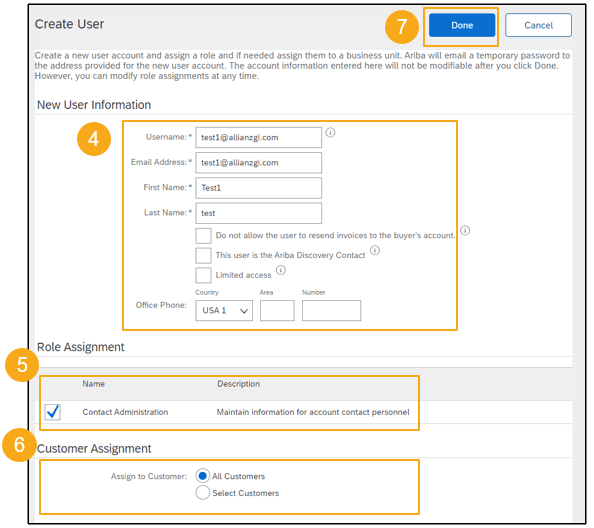Select 'Maintain information for account contact personnel' text

click(x=313, y=412)
